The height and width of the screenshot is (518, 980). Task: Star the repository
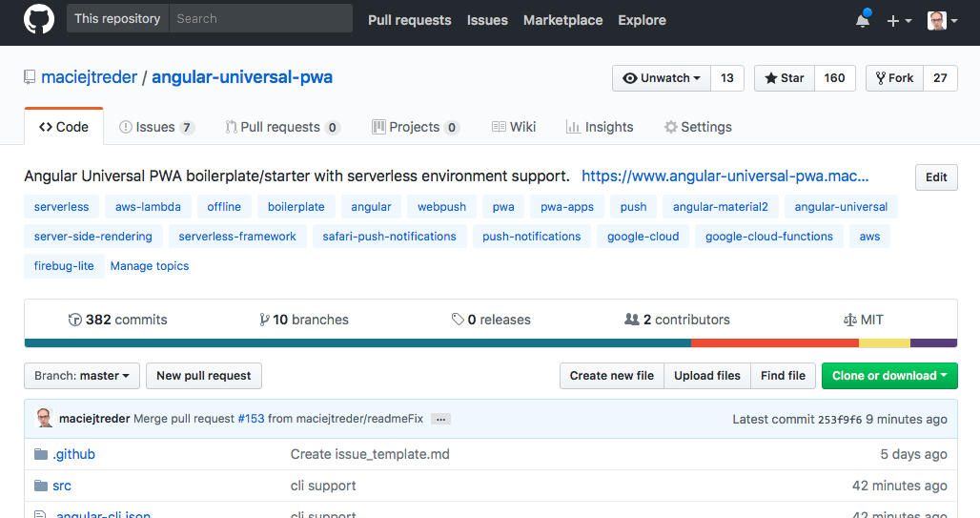coord(785,78)
